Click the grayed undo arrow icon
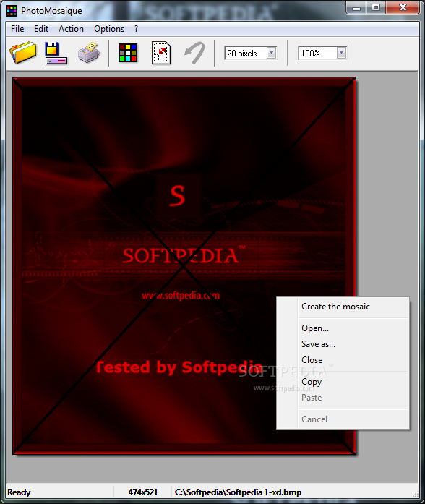 [194, 53]
